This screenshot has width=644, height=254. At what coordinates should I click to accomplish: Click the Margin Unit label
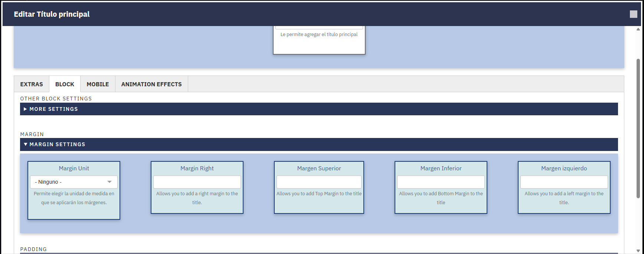74,168
